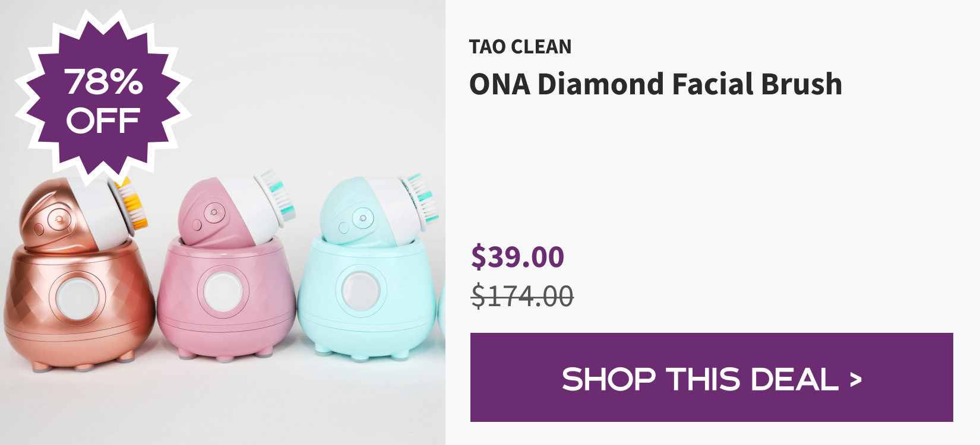Image resolution: width=980 pixels, height=445 pixels.
Task: Click the arrow on the shop deal button
Action: [855, 379]
